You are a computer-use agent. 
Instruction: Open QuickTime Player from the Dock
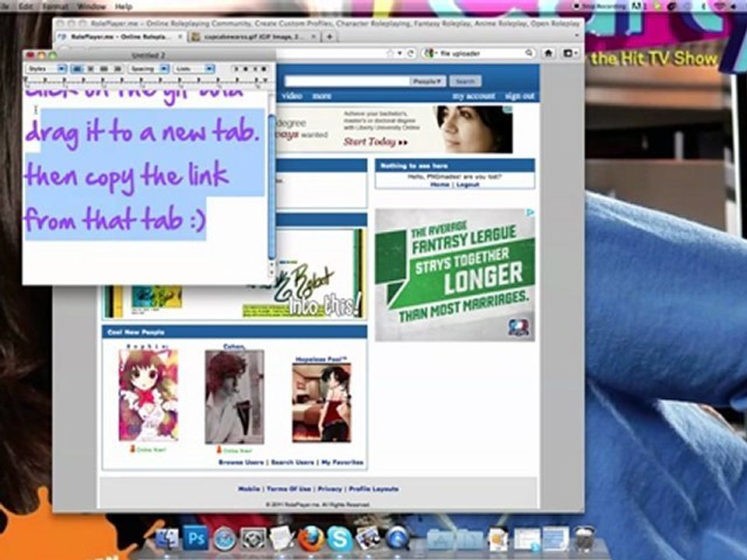(x=398, y=540)
